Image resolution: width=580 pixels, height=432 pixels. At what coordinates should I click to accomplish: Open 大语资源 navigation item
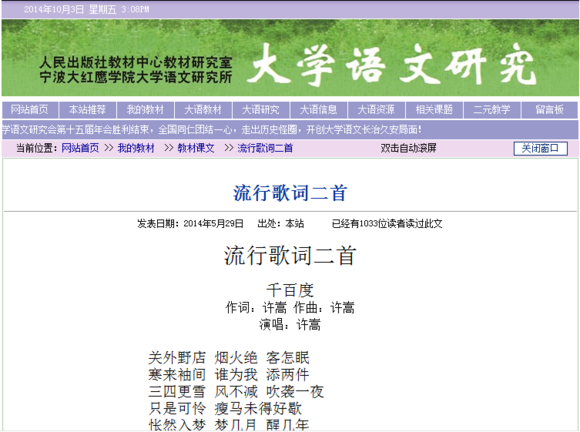point(376,110)
